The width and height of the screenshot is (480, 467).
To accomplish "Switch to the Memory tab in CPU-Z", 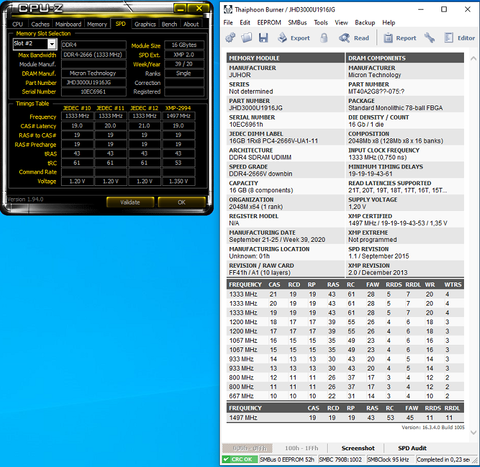I will coord(97,24).
